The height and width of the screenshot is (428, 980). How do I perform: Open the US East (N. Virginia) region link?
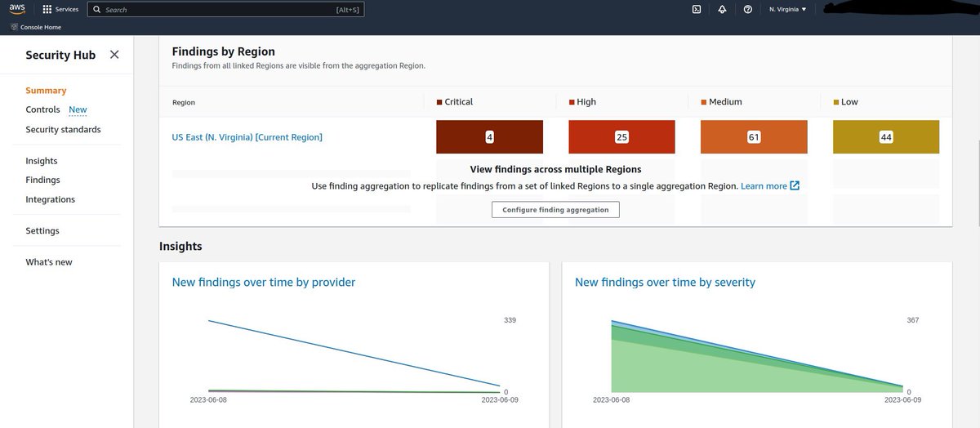247,137
